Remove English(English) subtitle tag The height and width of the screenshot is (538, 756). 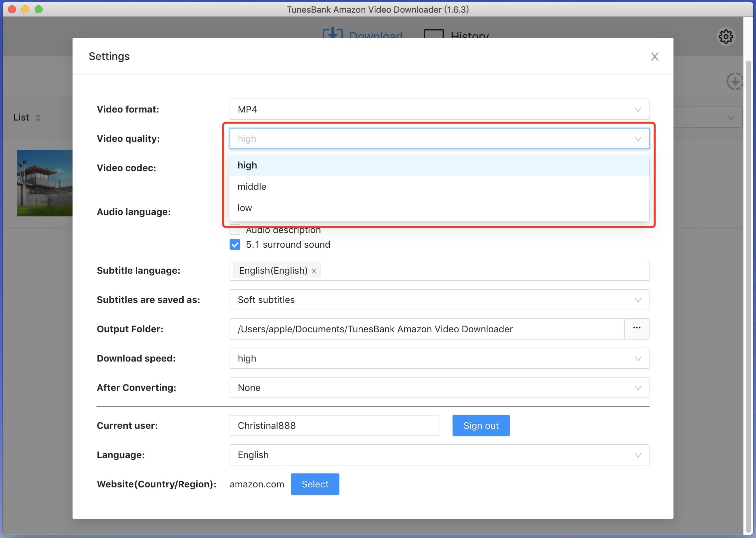(314, 271)
